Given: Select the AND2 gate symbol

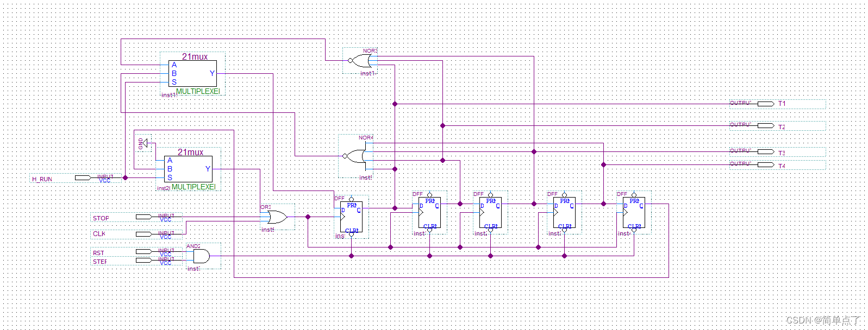Looking at the screenshot, I should click(x=201, y=256).
